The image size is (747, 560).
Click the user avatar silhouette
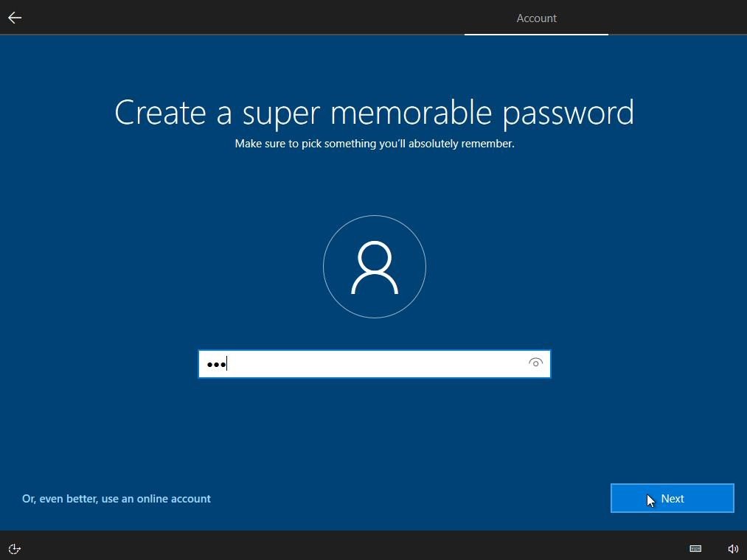(375, 267)
